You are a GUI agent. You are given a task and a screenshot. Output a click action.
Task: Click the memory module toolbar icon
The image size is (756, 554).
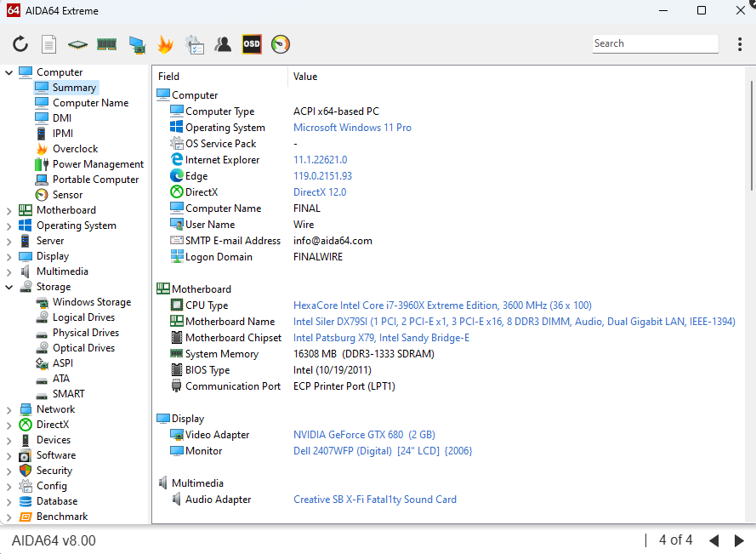(x=106, y=44)
